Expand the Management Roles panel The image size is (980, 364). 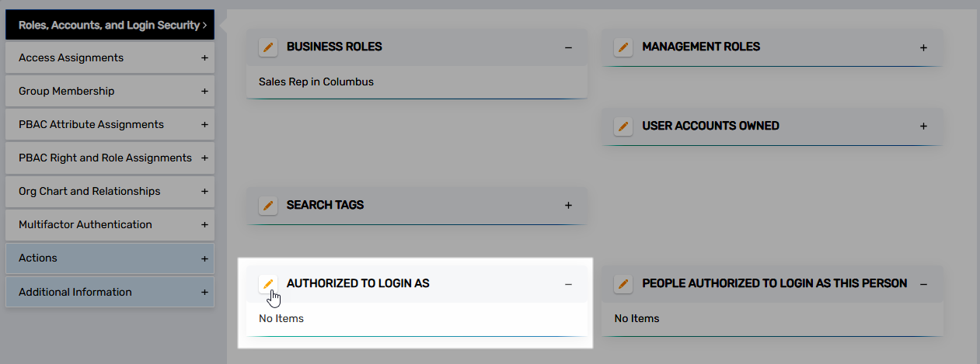[x=923, y=47]
